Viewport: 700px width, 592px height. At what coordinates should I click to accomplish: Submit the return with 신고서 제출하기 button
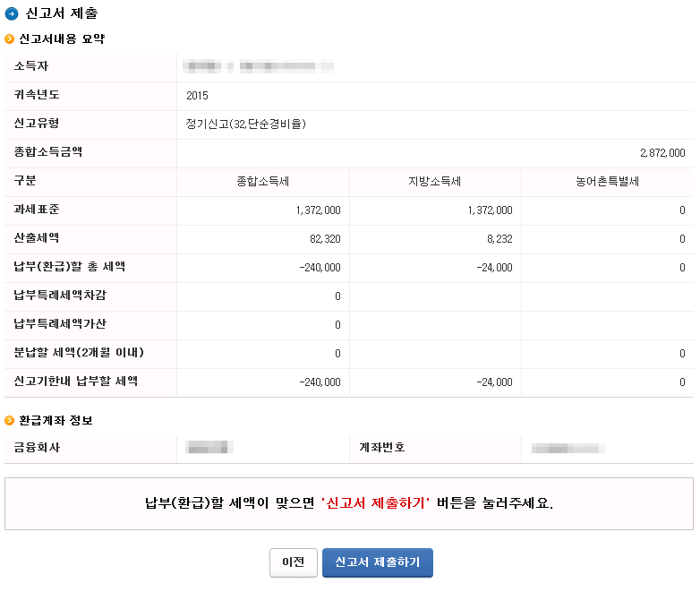(x=378, y=562)
